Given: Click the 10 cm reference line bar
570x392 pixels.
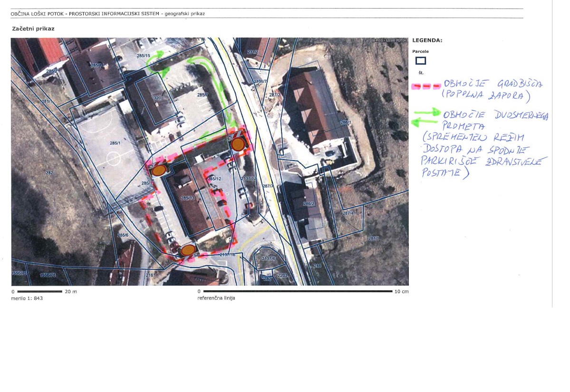Looking at the screenshot, I should [x=298, y=291].
